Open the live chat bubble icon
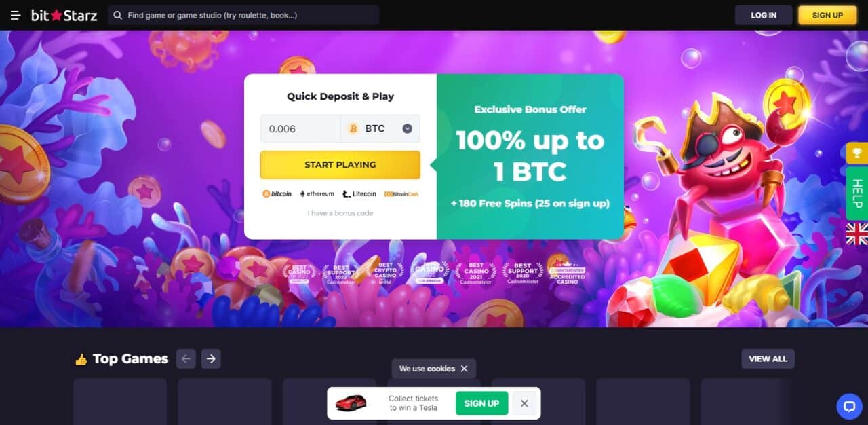This screenshot has height=425, width=868. [x=849, y=406]
